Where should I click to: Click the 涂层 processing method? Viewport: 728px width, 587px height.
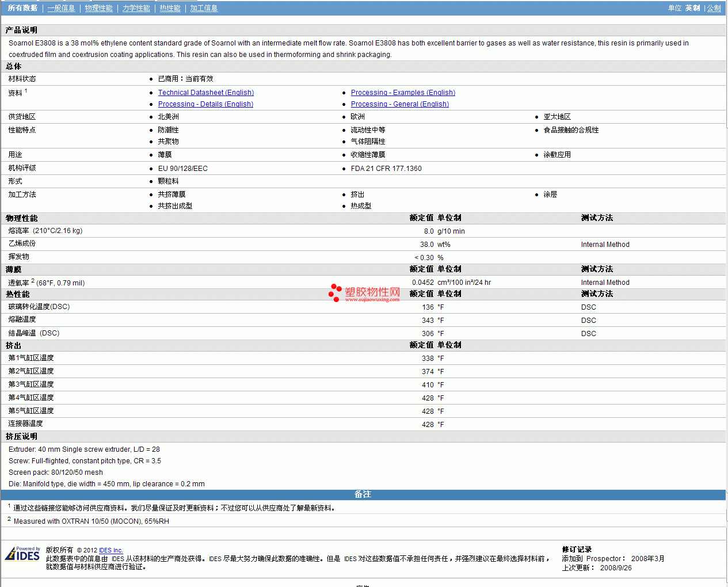550,195
